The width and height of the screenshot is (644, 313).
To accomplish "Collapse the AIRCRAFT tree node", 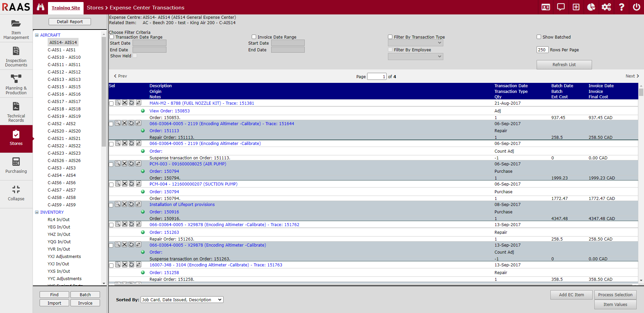I will coord(37,35).
